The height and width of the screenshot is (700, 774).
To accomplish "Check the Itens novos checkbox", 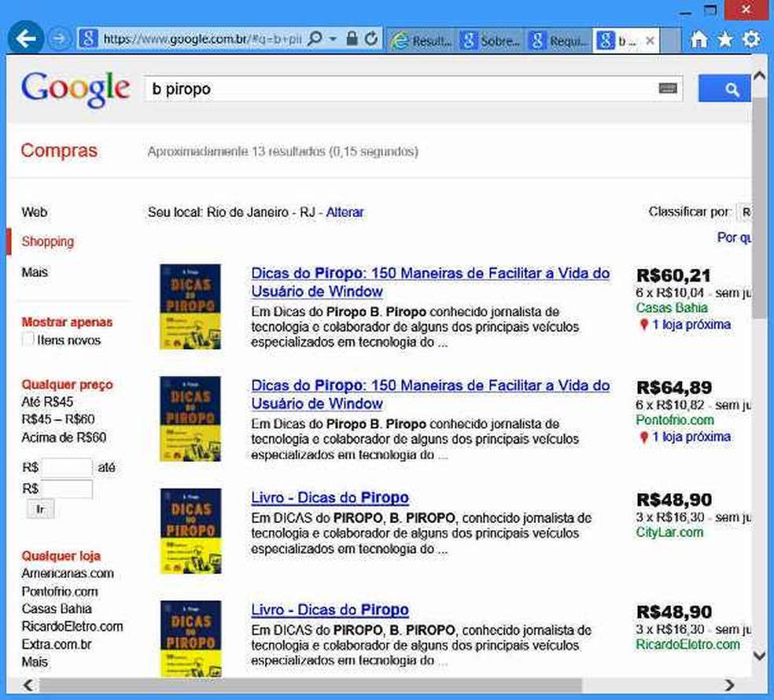I will [28, 340].
